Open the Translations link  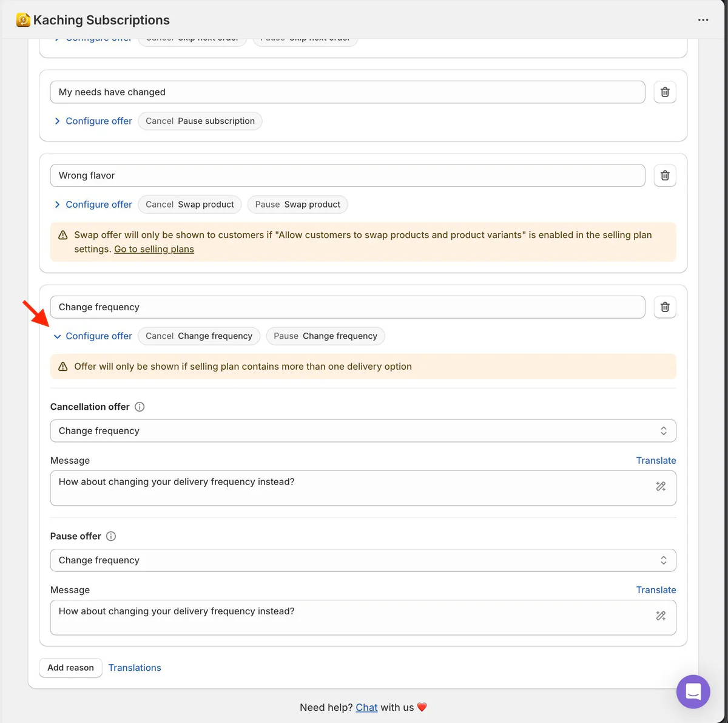(x=135, y=668)
